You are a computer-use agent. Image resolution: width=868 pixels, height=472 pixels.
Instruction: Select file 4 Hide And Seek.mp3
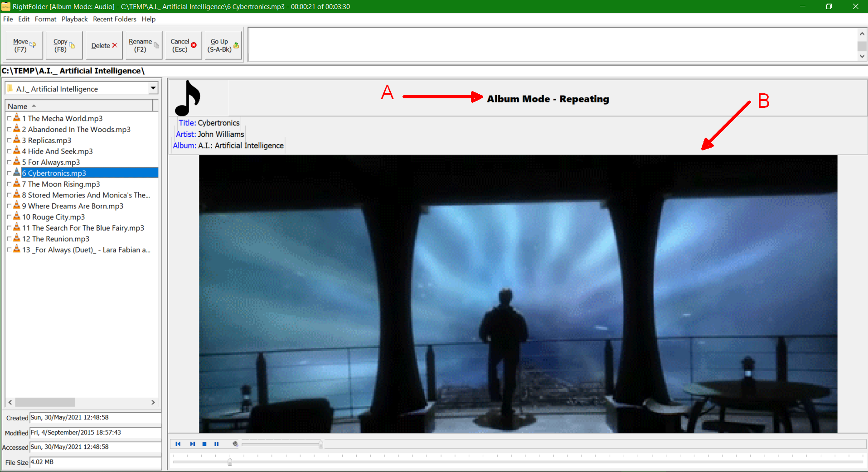[x=58, y=151]
